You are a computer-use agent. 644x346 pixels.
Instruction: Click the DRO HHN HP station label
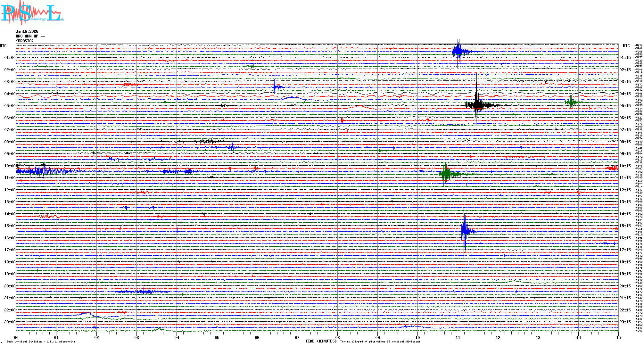click(x=30, y=36)
